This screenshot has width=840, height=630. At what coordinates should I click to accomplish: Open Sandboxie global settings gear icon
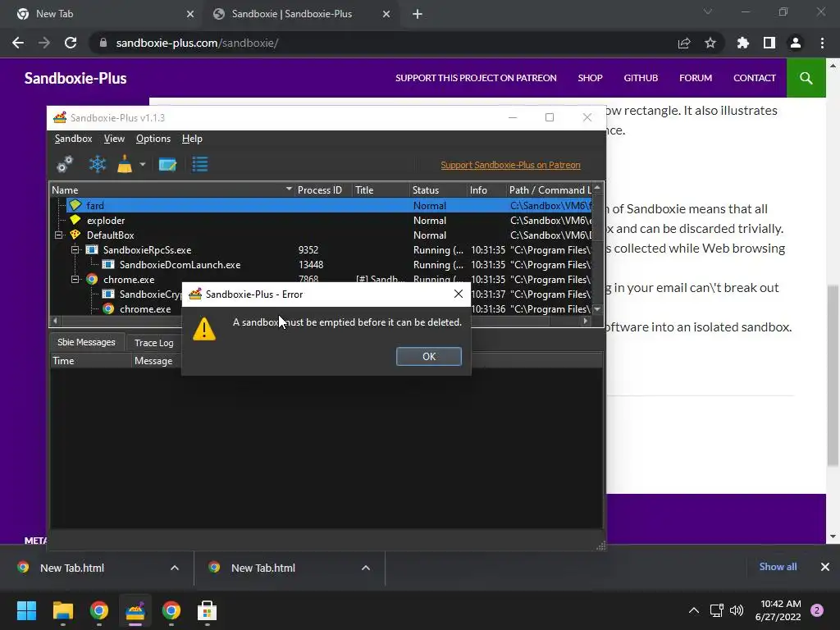[x=65, y=164]
